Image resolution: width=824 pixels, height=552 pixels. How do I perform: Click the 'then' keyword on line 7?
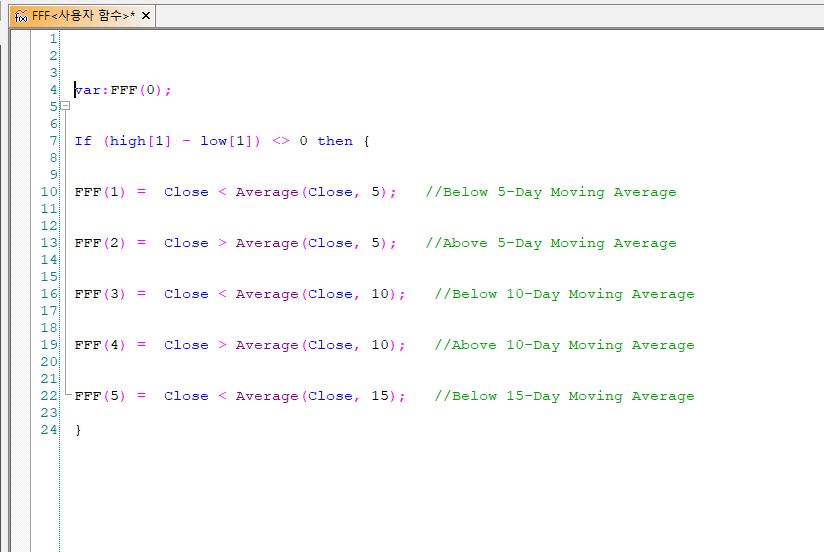[x=335, y=141]
